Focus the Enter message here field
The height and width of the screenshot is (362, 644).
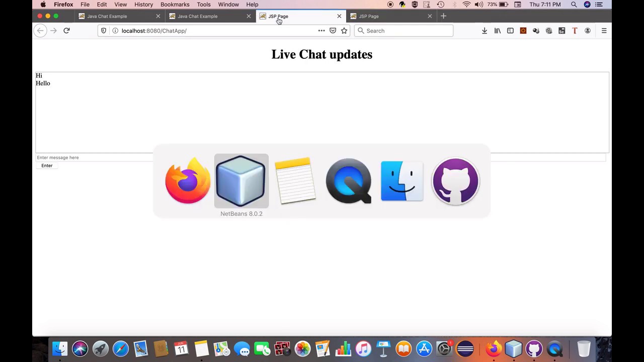tap(320, 157)
